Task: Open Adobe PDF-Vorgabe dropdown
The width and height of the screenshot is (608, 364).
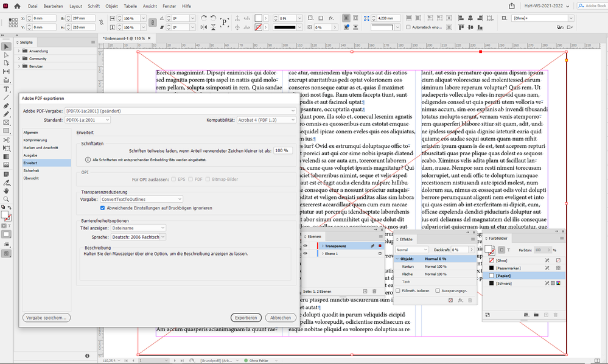Action: pyautogui.click(x=180, y=111)
